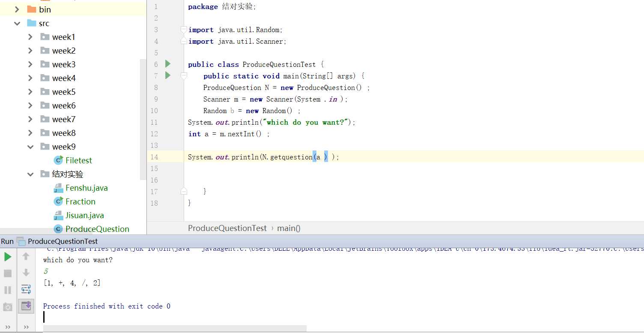Click run gutter icon beside main method
644x333 pixels.
168,75
